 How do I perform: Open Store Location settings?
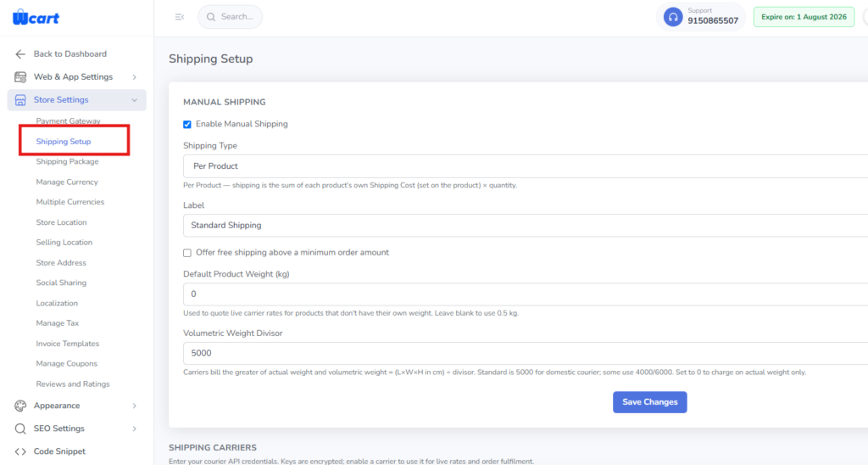pyautogui.click(x=61, y=222)
